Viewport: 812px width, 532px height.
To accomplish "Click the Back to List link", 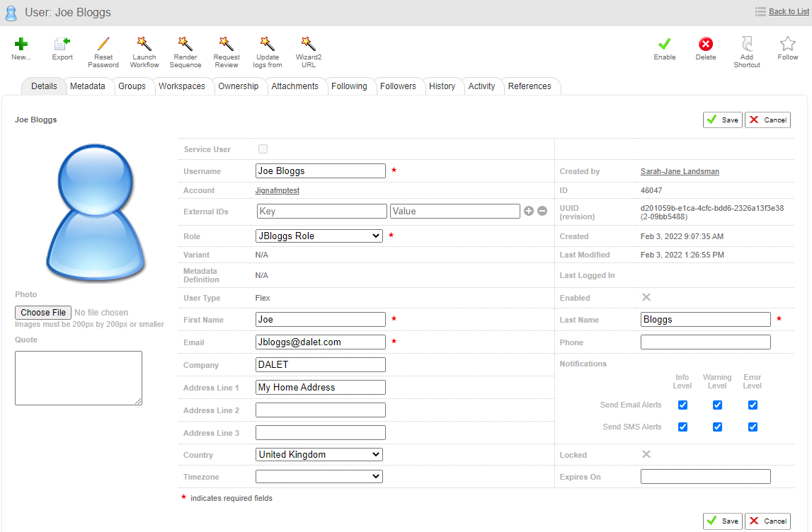I will [x=789, y=11].
